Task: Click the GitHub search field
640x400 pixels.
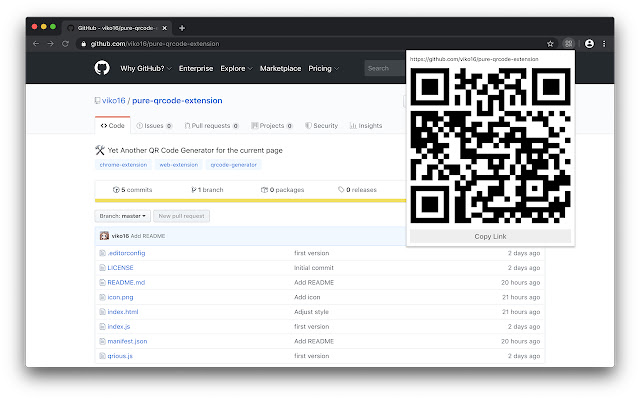Action: 382,68
